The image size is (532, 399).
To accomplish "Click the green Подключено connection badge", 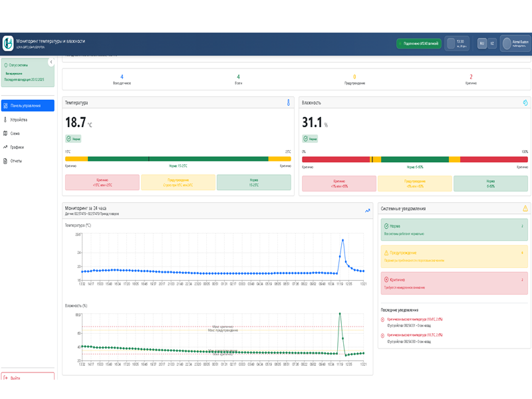I will tap(419, 43).
